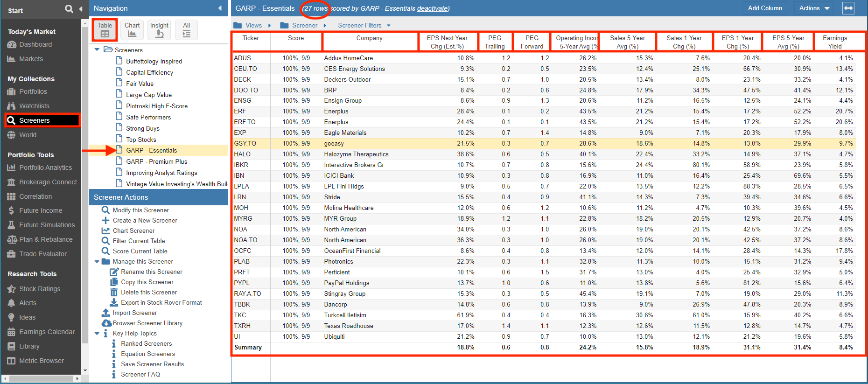Click Create a New Screener
This screenshot has width=868, height=384.
[x=145, y=220]
